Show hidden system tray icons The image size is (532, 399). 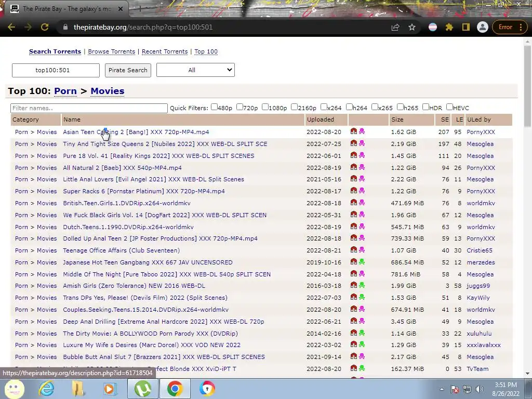tap(442, 389)
